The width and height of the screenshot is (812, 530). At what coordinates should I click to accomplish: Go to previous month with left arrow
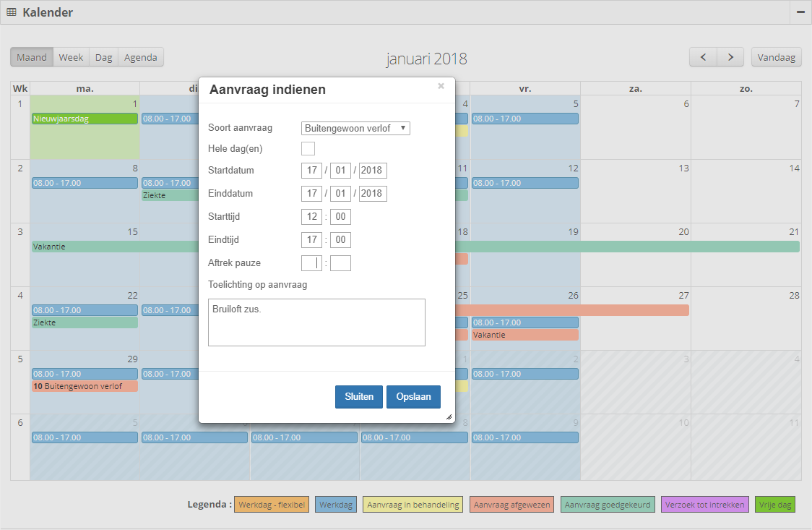(703, 57)
